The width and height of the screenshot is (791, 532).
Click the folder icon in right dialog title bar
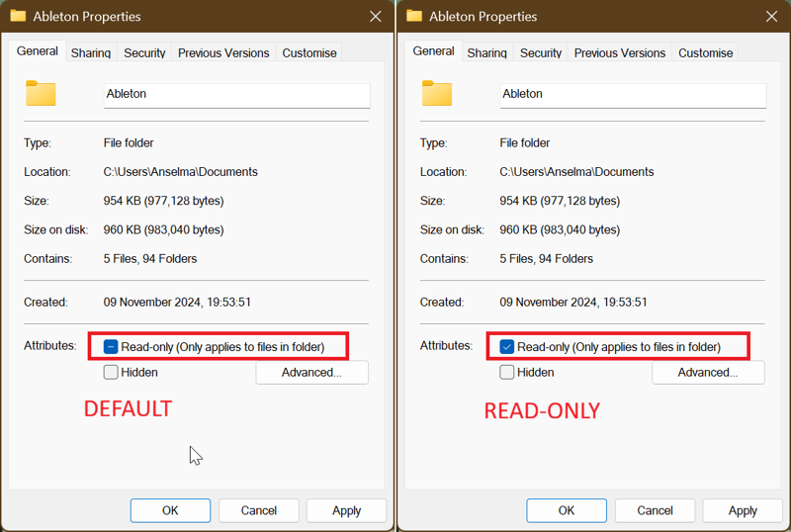pos(414,16)
